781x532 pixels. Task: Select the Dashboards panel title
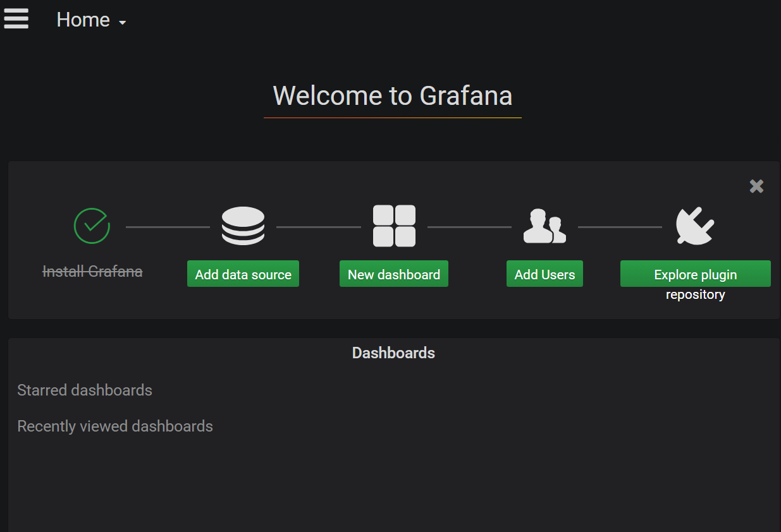(393, 353)
